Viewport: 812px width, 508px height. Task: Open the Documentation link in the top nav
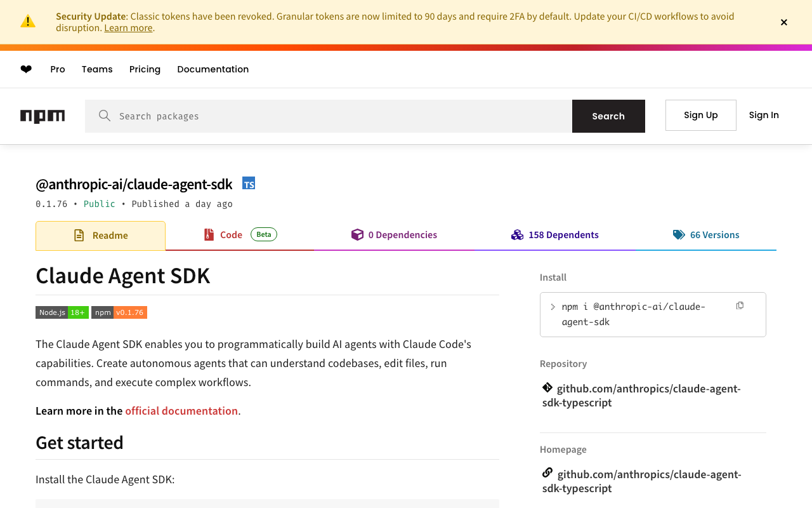[x=213, y=69]
